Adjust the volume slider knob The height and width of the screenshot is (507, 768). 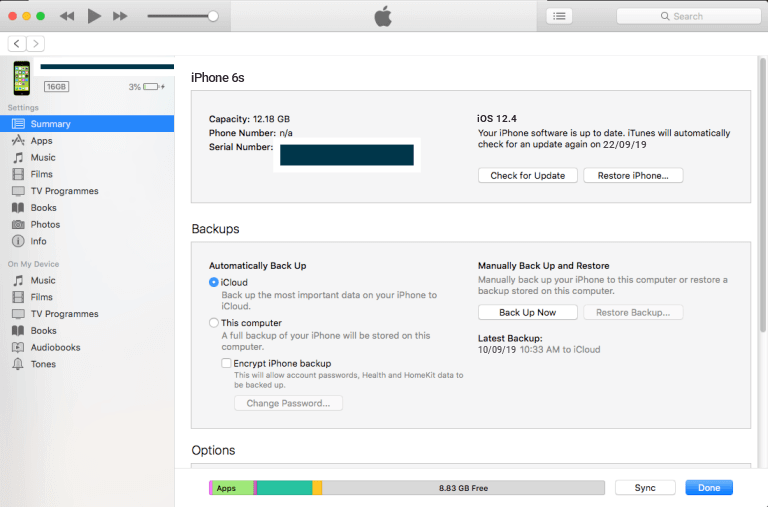click(213, 16)
